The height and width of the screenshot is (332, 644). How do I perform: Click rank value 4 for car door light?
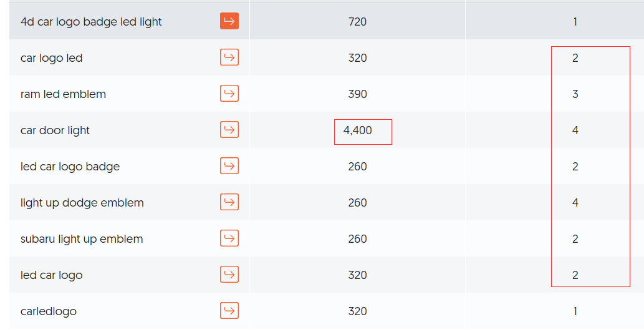coord(575,130)
